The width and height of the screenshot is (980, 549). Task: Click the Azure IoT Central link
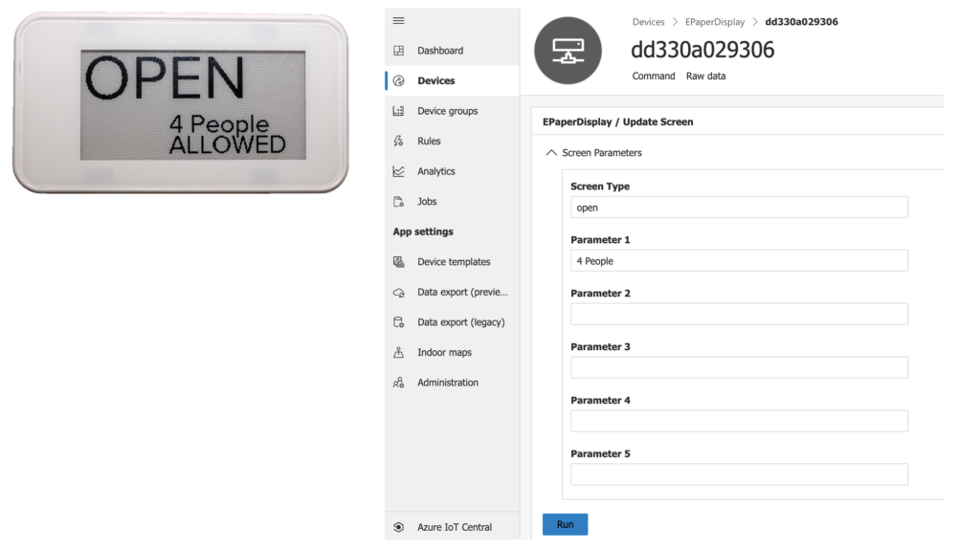point(453,527)
